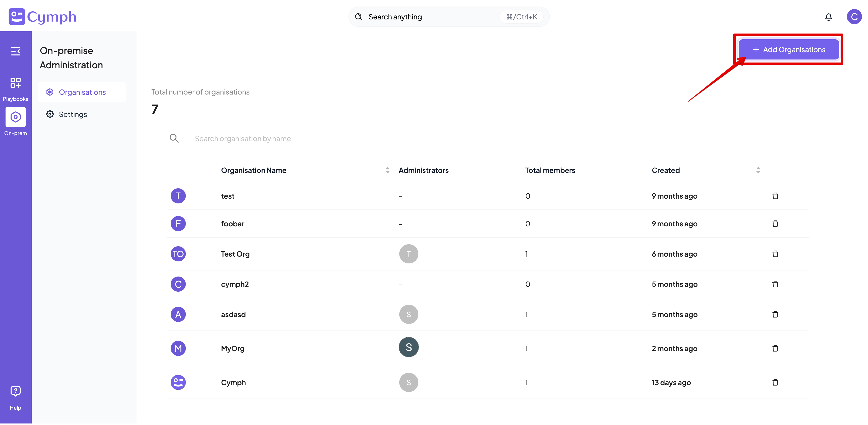Click the Test Org avatar icon
This screenshot has width=868, height=425.
(178, 254)
